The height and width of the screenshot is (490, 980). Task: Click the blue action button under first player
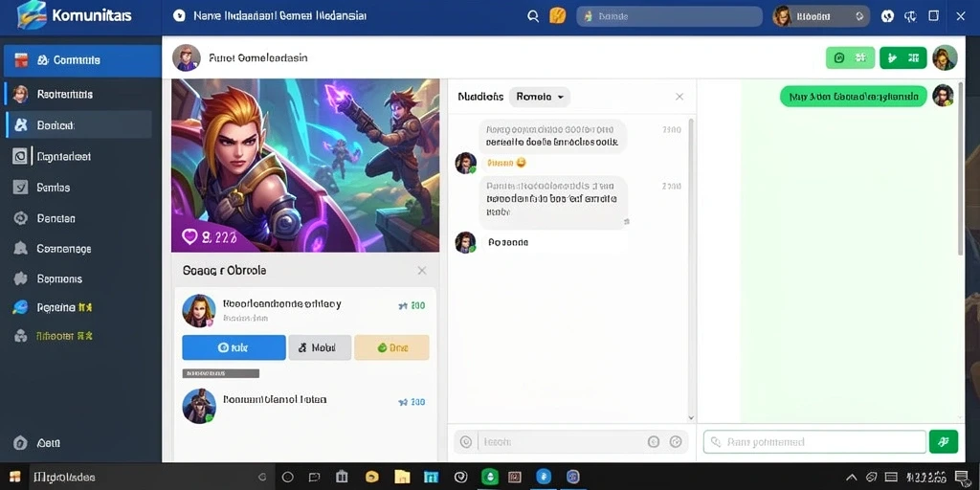click(234, 347)
